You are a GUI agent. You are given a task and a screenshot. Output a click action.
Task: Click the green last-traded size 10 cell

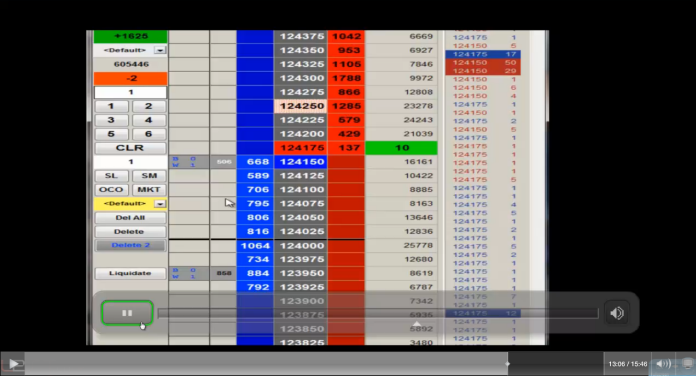coord(401,148)
